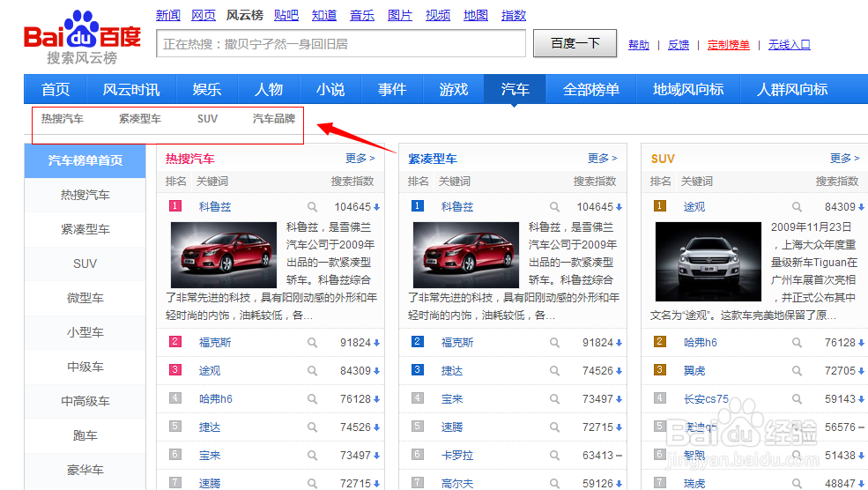Viewport: 868px width, 490px height.
Task: Search icon beside 哈弗h6 in SUV list
Action: coord(797,343)
